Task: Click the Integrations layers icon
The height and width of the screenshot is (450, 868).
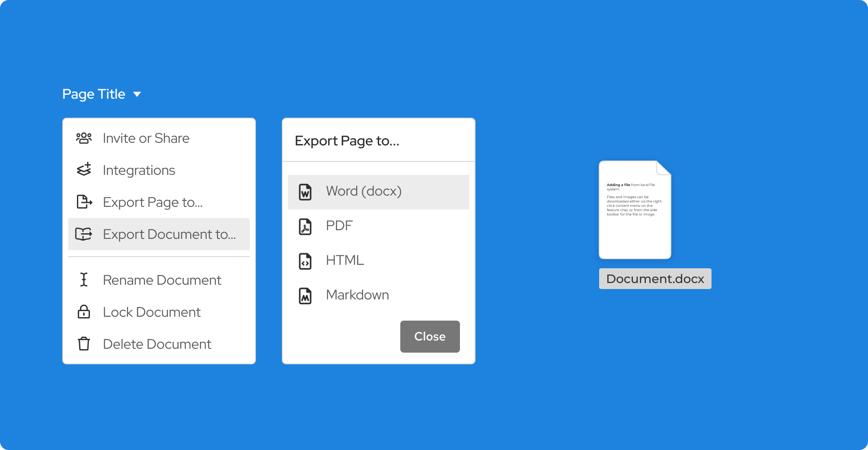Action: point(84,170)
